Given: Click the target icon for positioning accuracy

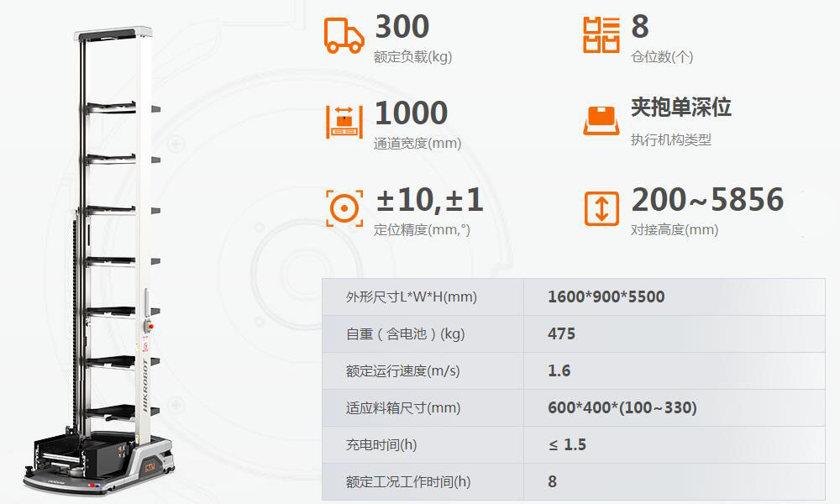Looking at the screenshot, I should pos(344,207).
